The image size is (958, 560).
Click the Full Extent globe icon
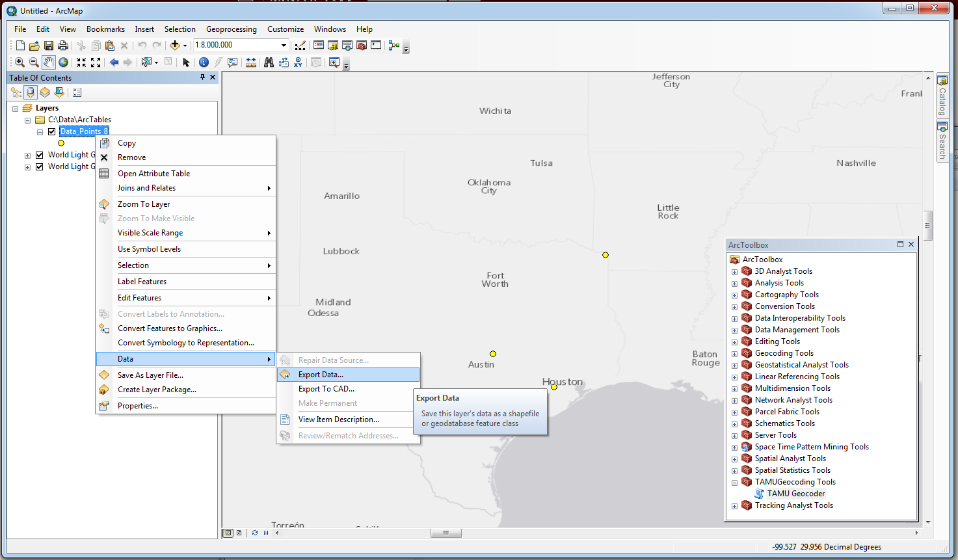pos(63,62)
